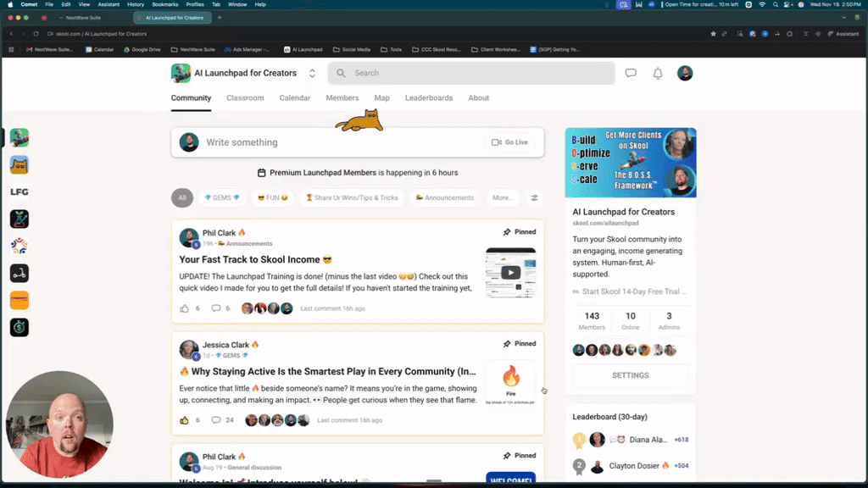This screenshot has width=868, height=488.
Task: Select the Community tab
Action: 191,98
